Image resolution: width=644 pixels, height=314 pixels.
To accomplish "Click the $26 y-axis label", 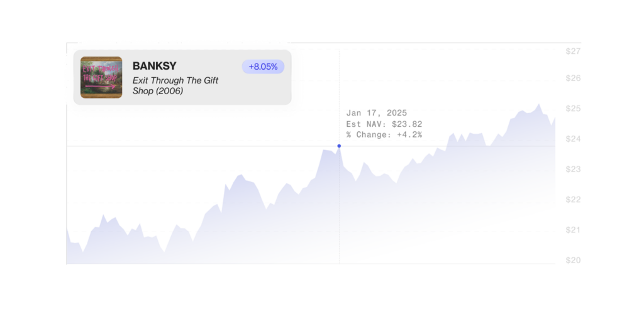I will (572, 78).
